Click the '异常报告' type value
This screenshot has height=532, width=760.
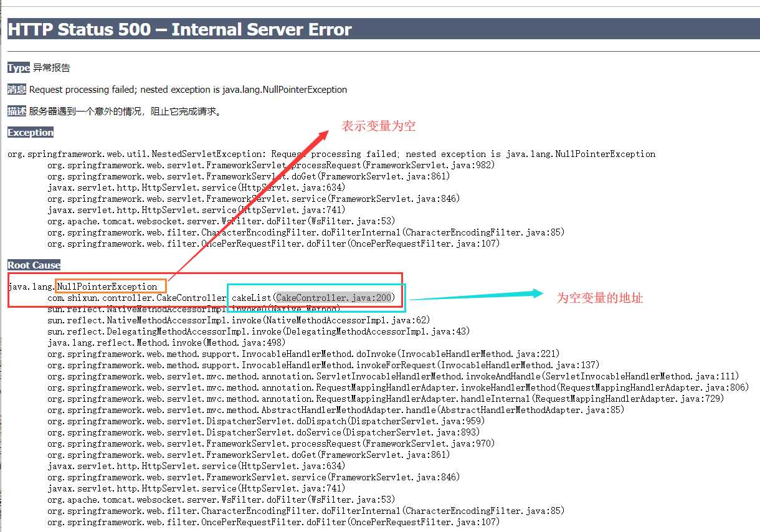coord(52,68)
